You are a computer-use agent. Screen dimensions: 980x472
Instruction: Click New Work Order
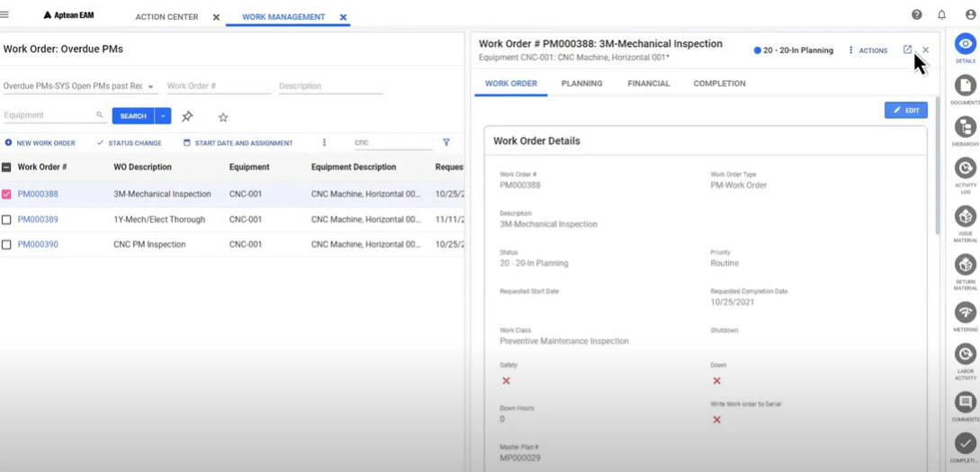coord(40,142)
